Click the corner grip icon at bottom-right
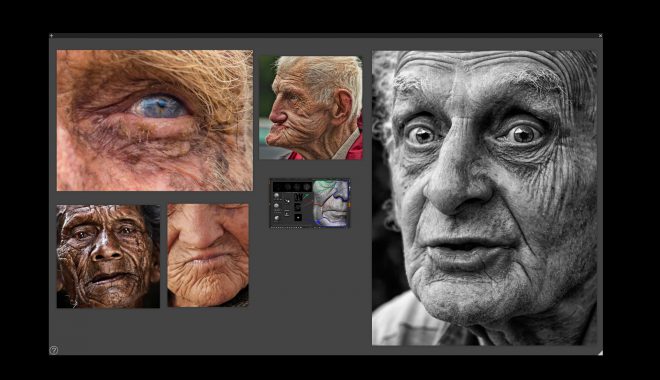The width and height of the screenshot is (660, 380). 600,353
